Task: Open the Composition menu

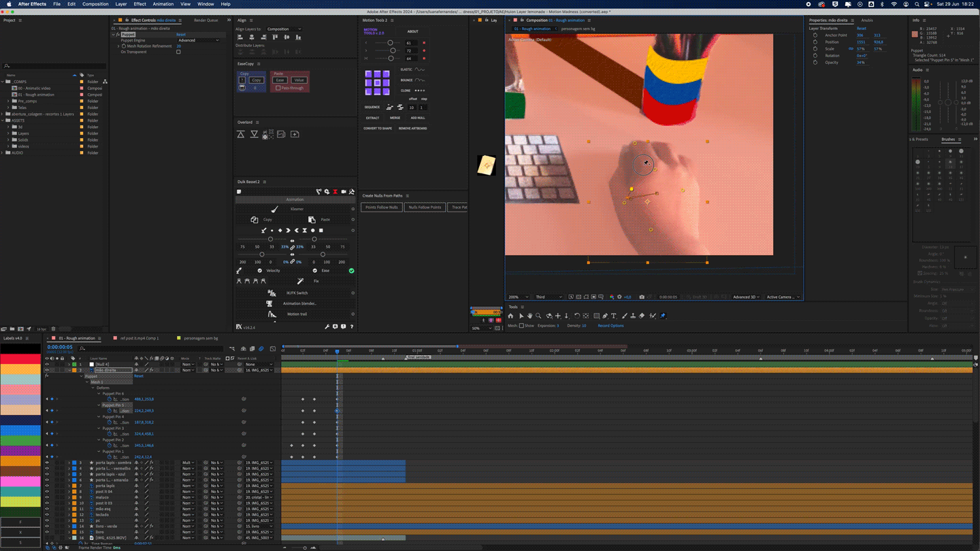Action: (95, 4)
